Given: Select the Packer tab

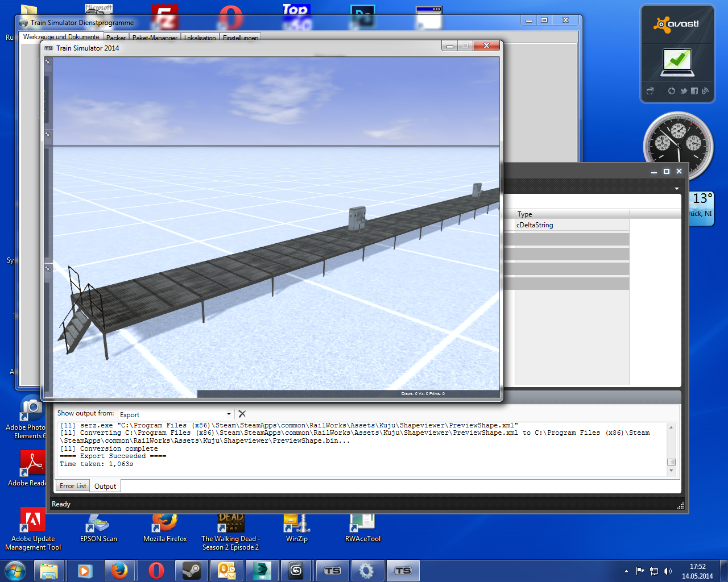Looking at the screenshot, I should [x=116, y=38].
